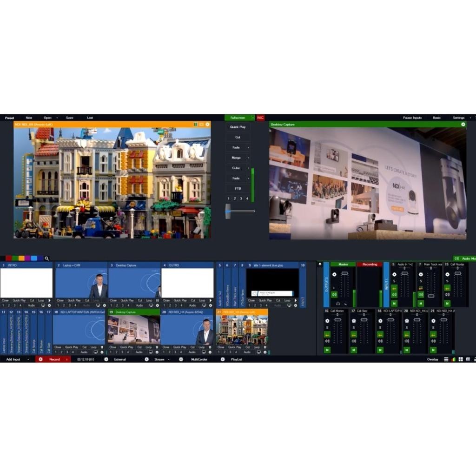Viewport: 476px width, 476px height.
Task: Click the REC indicator button
Action: (x=260, y=118)
